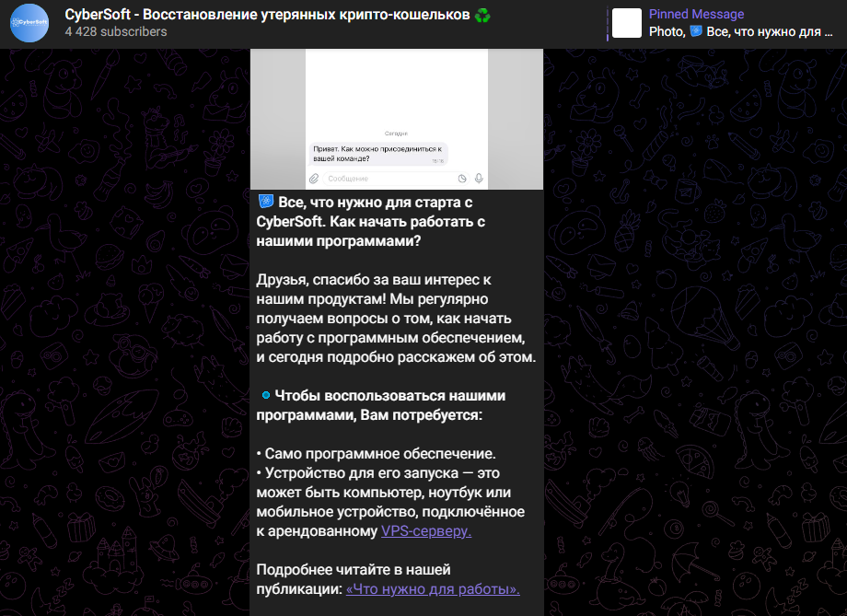Click the shield emoji in the pinned message preview

coord(696,30)
